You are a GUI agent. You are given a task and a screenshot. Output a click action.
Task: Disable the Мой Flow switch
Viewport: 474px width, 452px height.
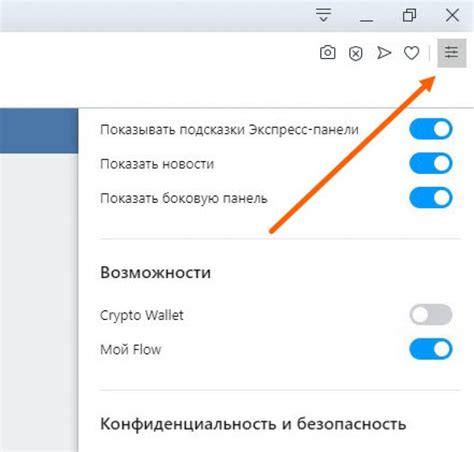431,349
